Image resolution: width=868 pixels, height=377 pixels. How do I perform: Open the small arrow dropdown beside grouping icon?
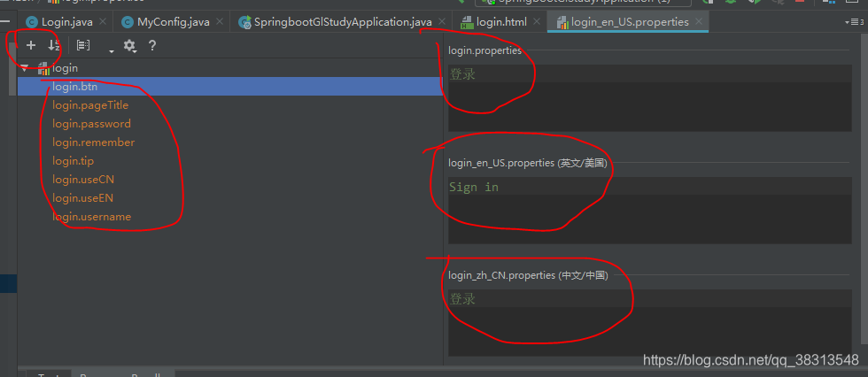click(x=112, y=50)
